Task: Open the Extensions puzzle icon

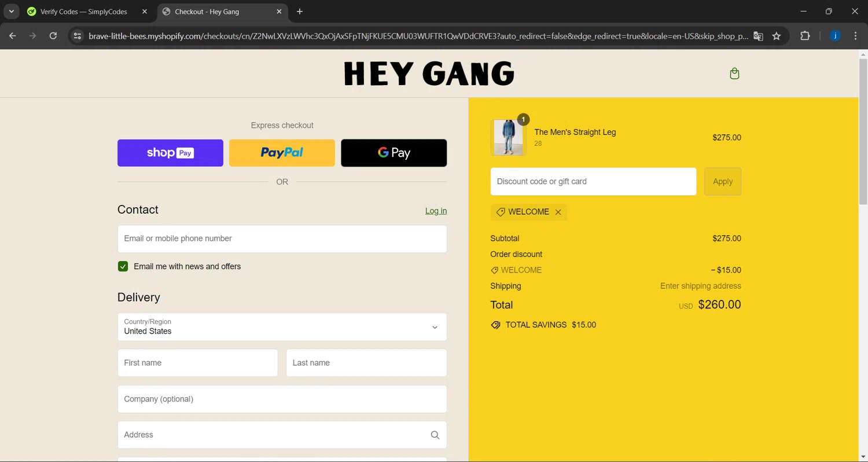Action: (805, 36)
